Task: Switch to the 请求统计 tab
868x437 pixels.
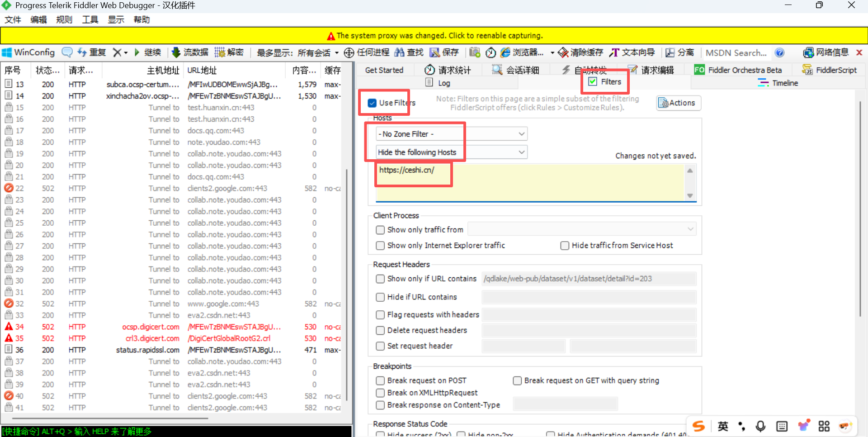Action: click(x=448, y=70)
